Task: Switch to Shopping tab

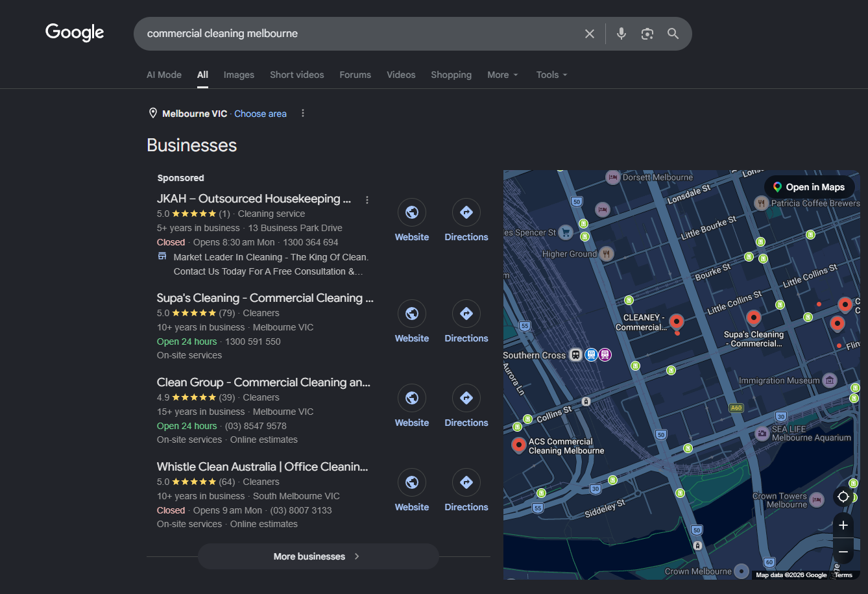Action: [x=451, y=75]
